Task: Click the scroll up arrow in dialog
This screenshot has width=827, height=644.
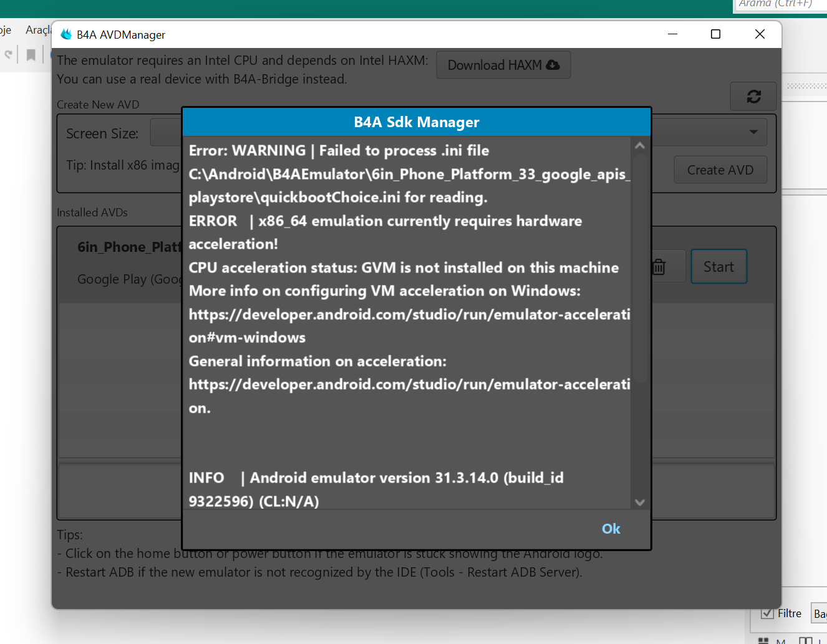Action: [x=640, y=146]
